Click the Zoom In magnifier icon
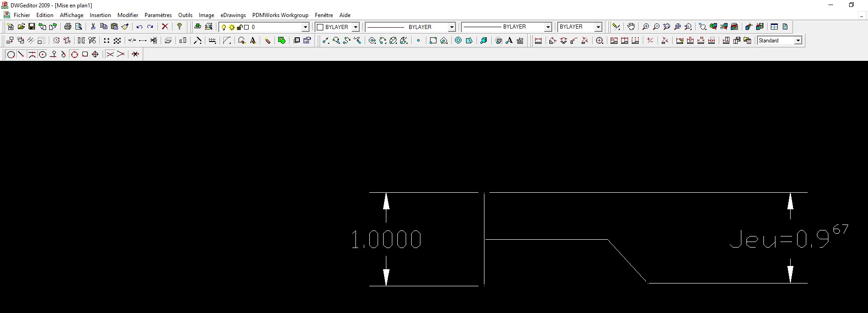The width and height of the screenshot is (868, 313). tap(646, 27)
